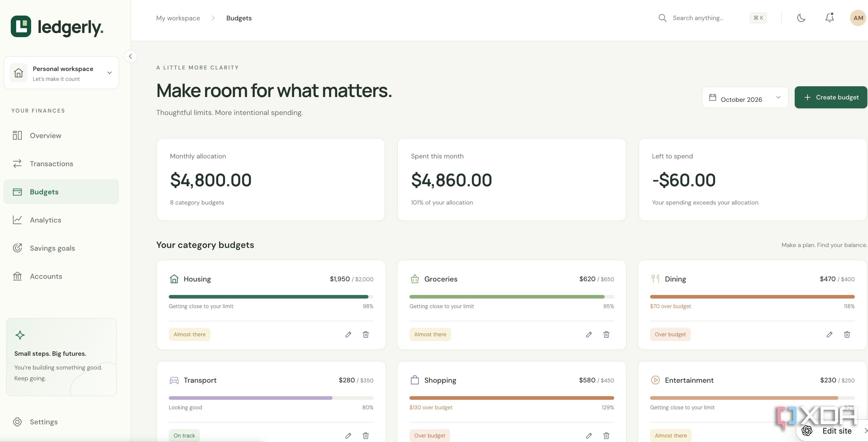
Task: Expand the Personal workspace switcher
Action: (61, 73)
